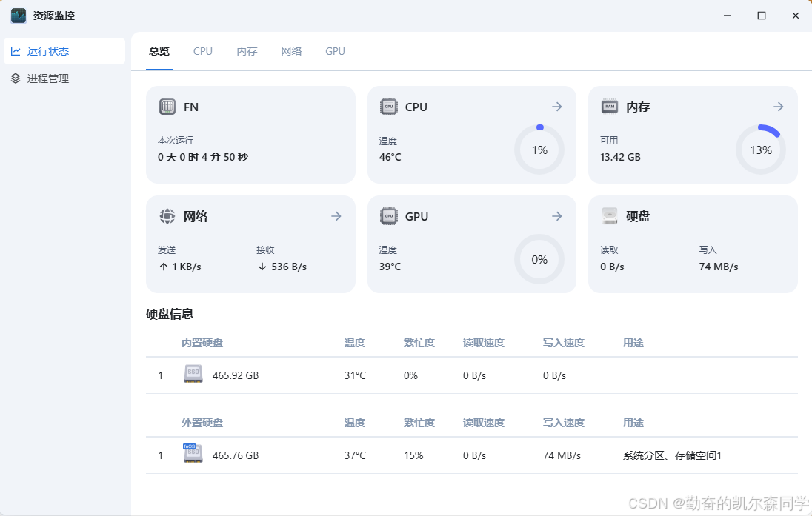Switch to the GPU tab

[335, 51]
